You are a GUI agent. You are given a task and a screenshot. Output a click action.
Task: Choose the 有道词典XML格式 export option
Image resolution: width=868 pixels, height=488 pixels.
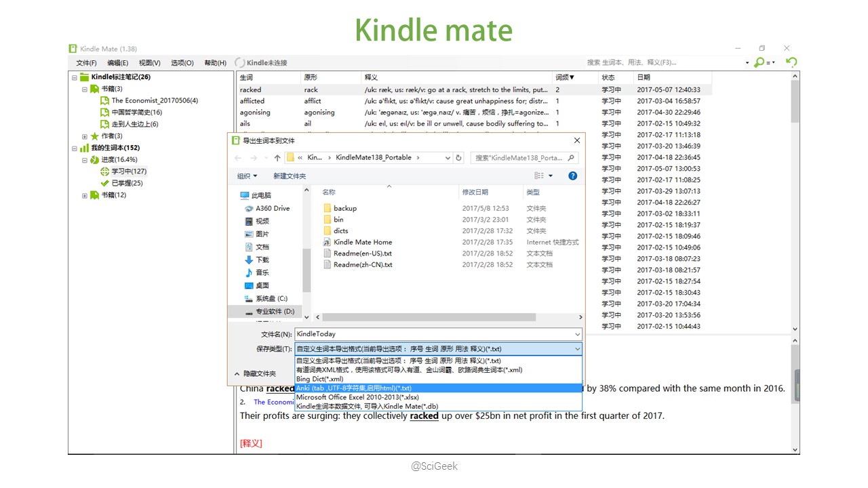pyautogui.click(x=438, y=370)
